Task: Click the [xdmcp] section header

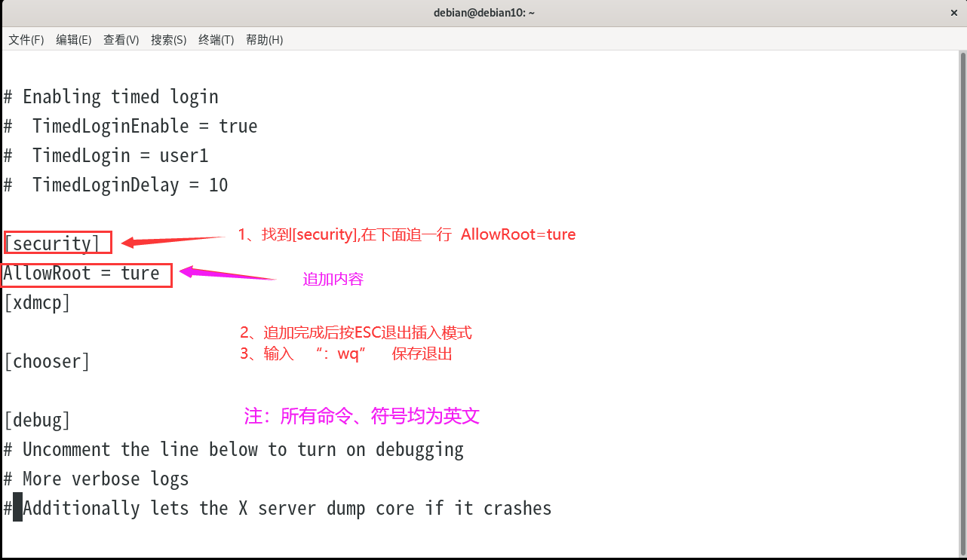Action: [36, 302]
